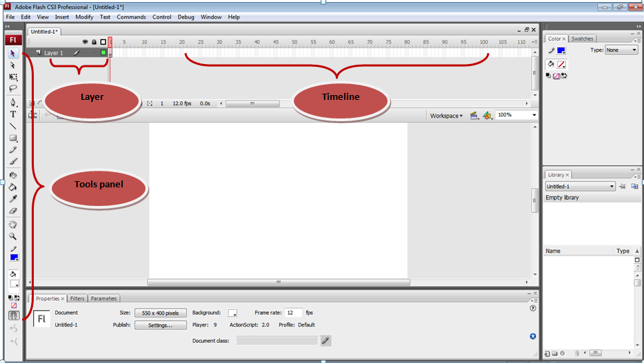Click Black and White in Tools panel
The width and height of the screenshot is (644, 363).
click(x=10, y=298)
